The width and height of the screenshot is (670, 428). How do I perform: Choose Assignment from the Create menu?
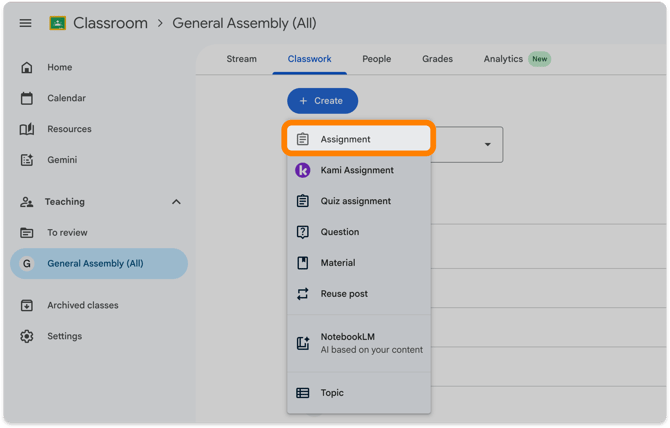tap(359, 139)
